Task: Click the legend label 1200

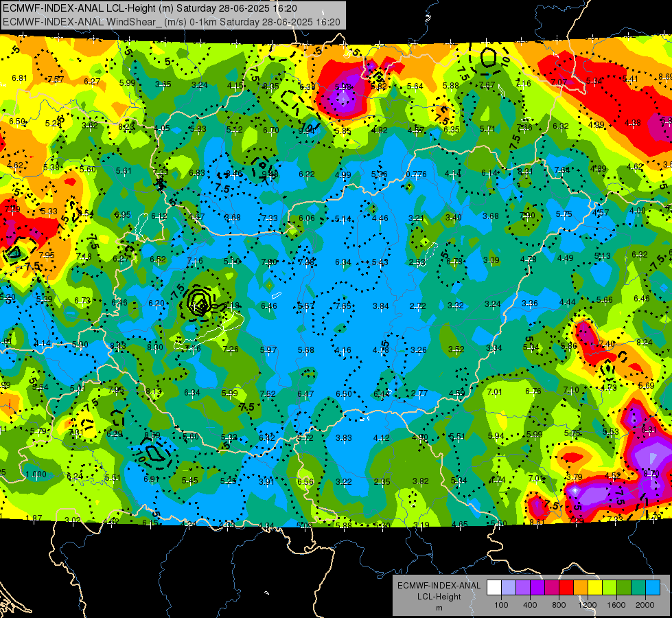Action: tap(587, 605)
